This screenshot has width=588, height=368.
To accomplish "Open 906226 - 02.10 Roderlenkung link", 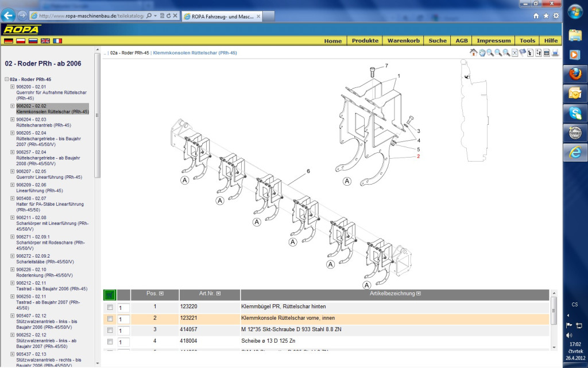I will (44, 272).
